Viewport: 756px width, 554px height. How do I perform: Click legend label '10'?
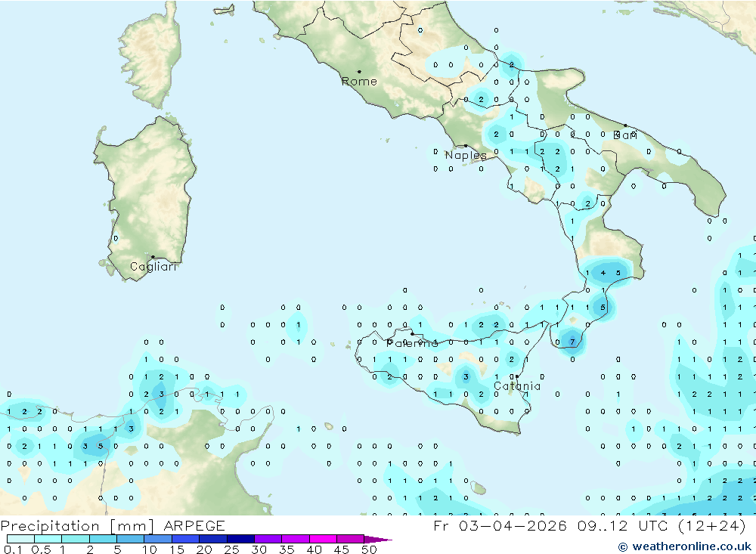coord(149,549)
